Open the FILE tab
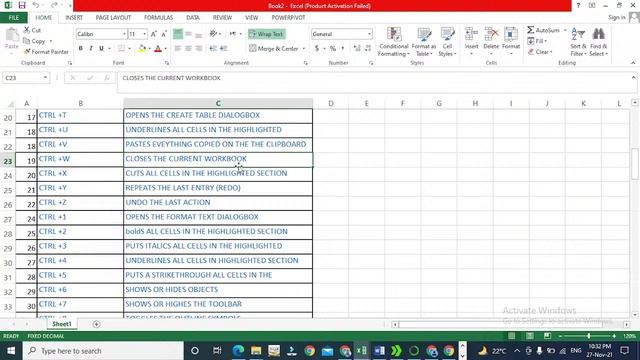Image resolution: width=640 pixels, height=360 pixels. 13,18
